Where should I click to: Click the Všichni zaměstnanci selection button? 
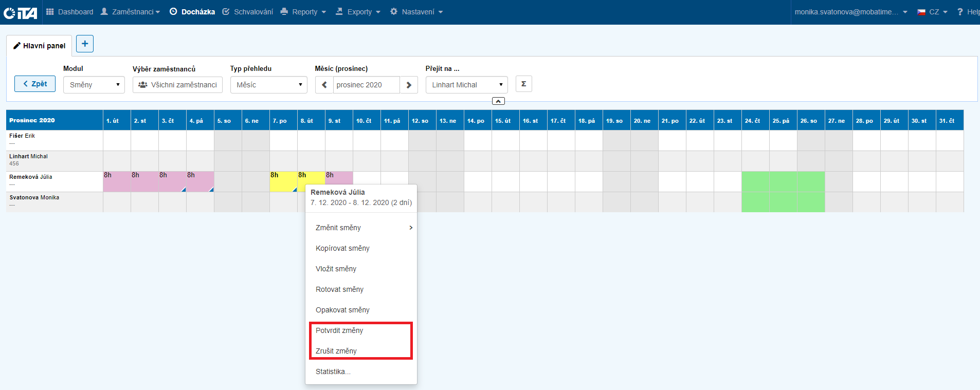tap(177, 85)
